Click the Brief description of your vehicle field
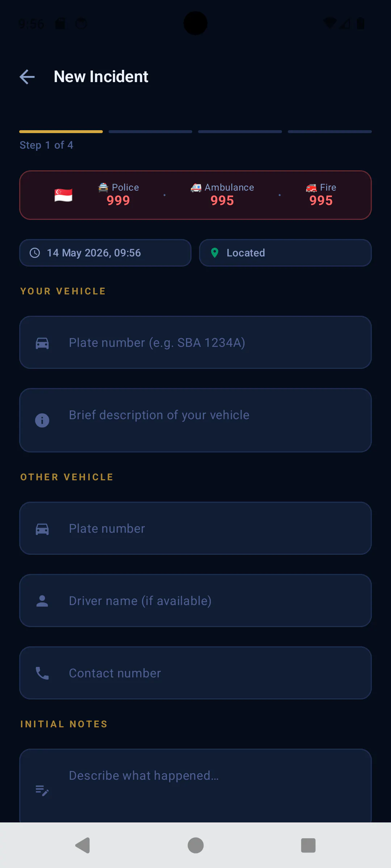 195,420
